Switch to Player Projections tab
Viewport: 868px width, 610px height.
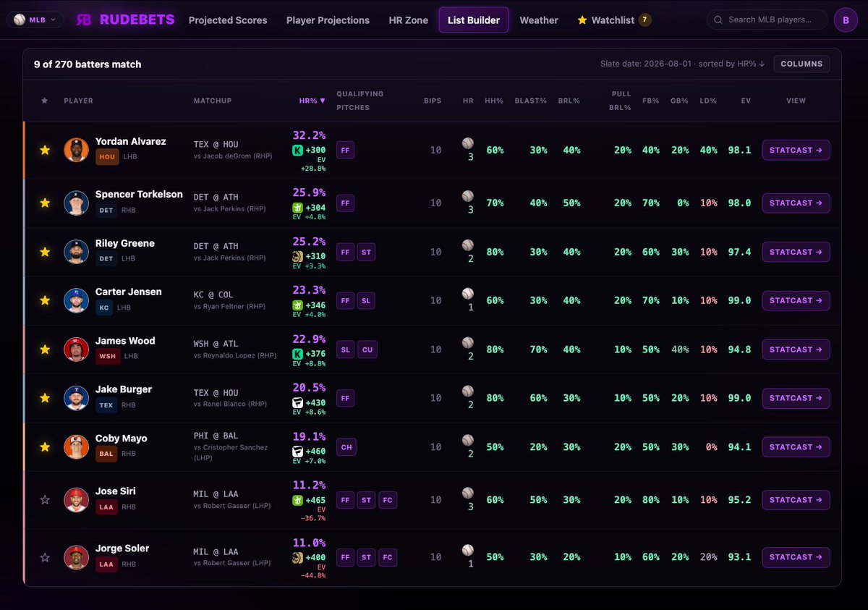coord(328,20)
